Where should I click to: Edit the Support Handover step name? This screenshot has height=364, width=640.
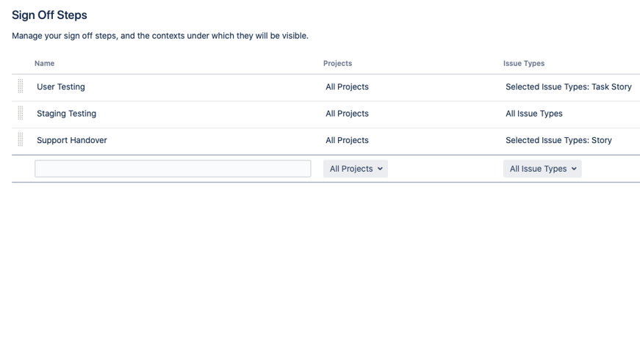point(72,140)
